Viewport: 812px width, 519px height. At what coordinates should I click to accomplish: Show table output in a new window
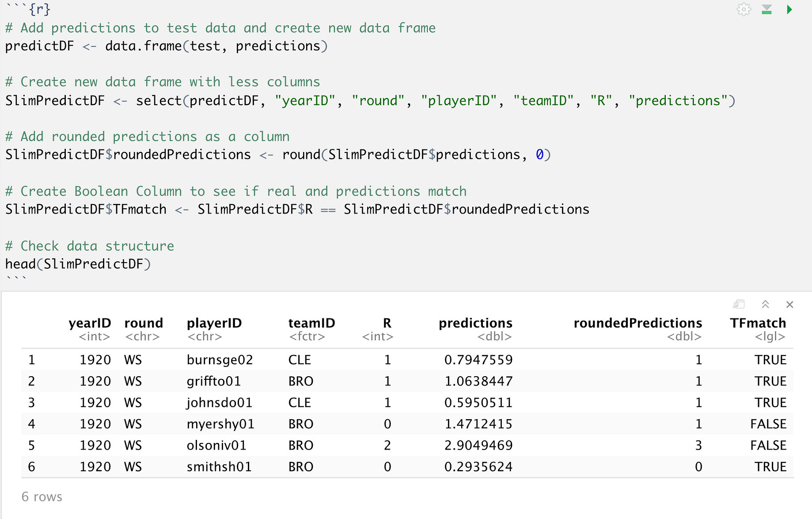[x=739, y=304]
